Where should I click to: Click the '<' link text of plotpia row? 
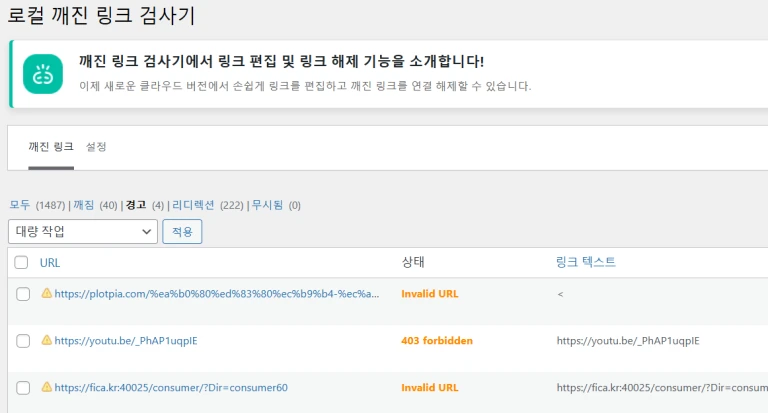click(x=560, y=294)
